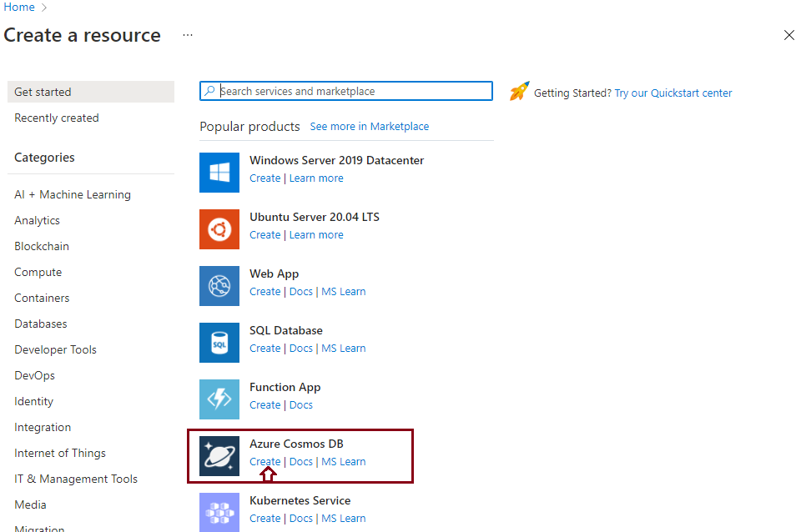The image size is (801, 532).
Task: Click the SQL Database icon
Action: [x=219, y=343]
